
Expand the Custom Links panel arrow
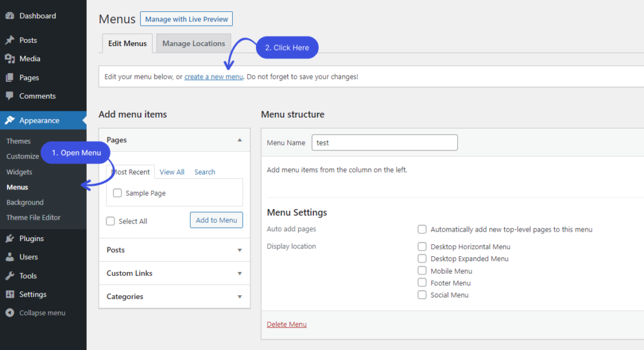coord(240,273)
